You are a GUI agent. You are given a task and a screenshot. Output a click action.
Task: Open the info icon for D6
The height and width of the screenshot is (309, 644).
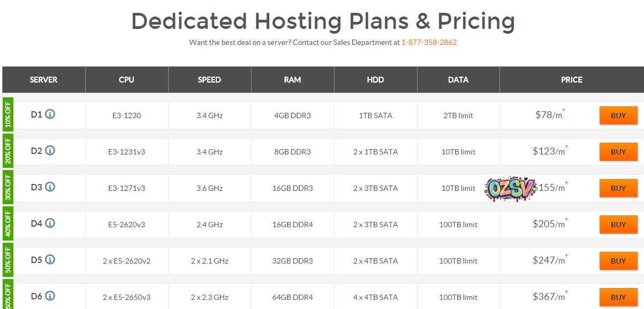[x=50, y=296]
